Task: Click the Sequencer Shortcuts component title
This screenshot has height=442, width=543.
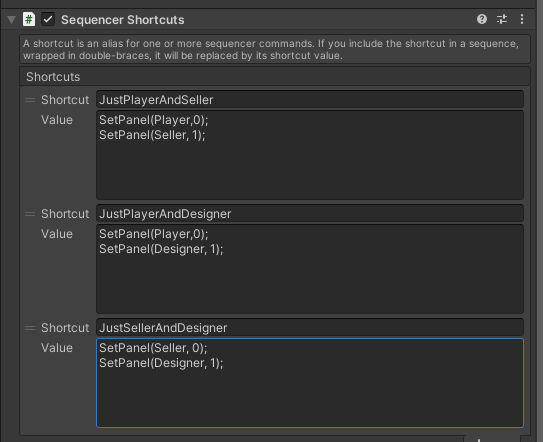Action: point(123,20)
